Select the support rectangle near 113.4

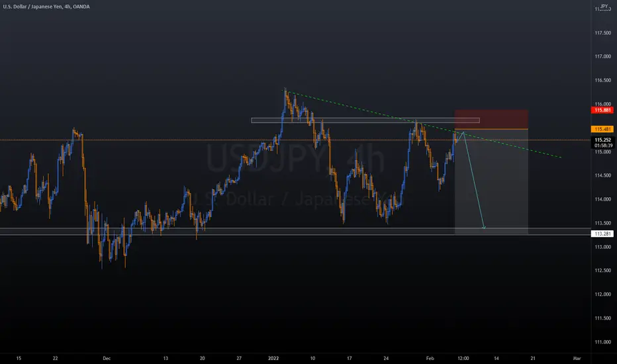[295, 232]
